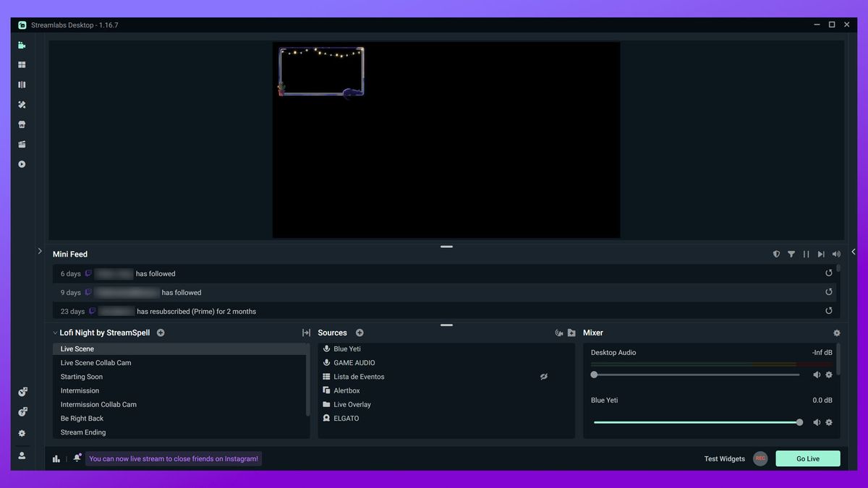868x488 pixels.
Task: Open Test Widgets options
Action: 724,458
